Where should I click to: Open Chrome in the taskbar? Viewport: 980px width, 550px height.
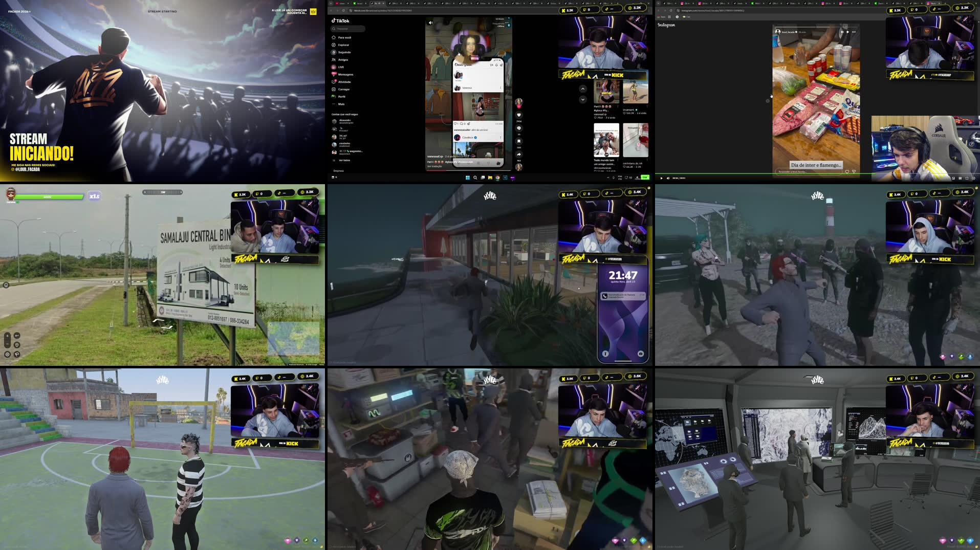[497, 178]
